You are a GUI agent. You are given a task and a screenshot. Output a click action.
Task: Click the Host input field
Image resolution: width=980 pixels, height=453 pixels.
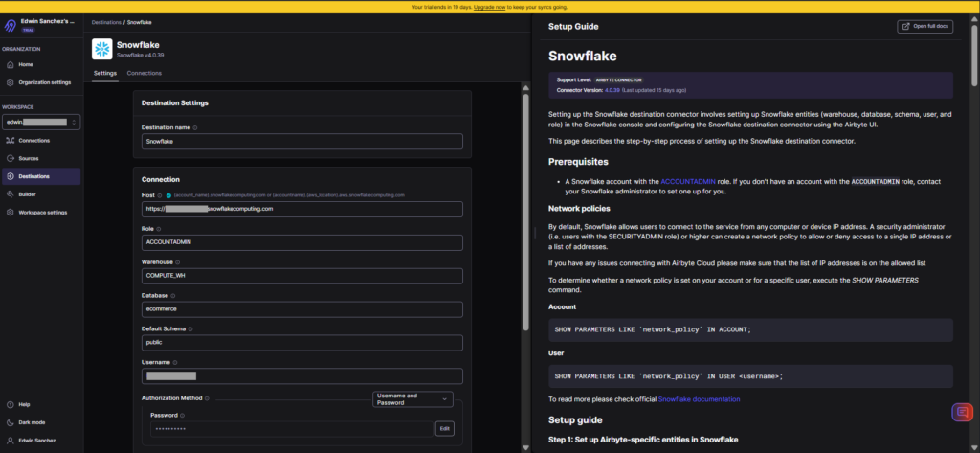[x=302, y=209]
